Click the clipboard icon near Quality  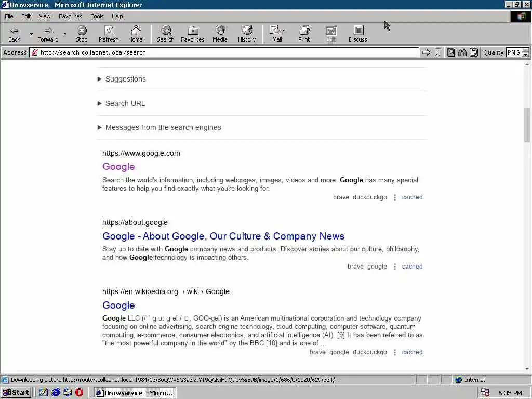coord(474,52)
